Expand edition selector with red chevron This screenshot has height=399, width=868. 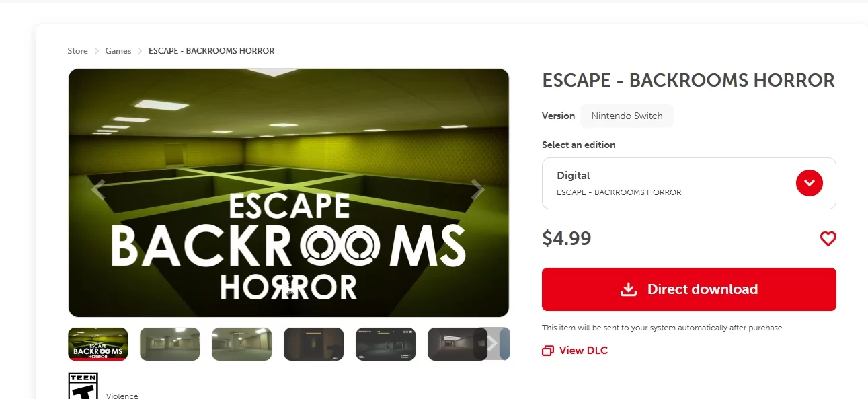pos(809,182)
